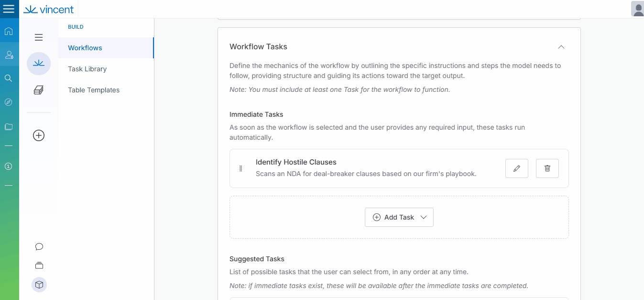
Task: Click the compass explore icon
Action: point(8,102)
